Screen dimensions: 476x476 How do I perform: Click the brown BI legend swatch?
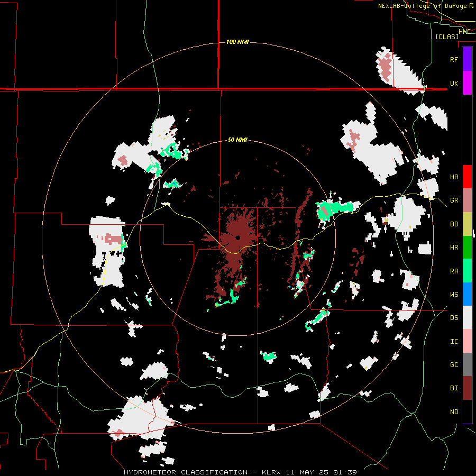(x=467, y=388)
